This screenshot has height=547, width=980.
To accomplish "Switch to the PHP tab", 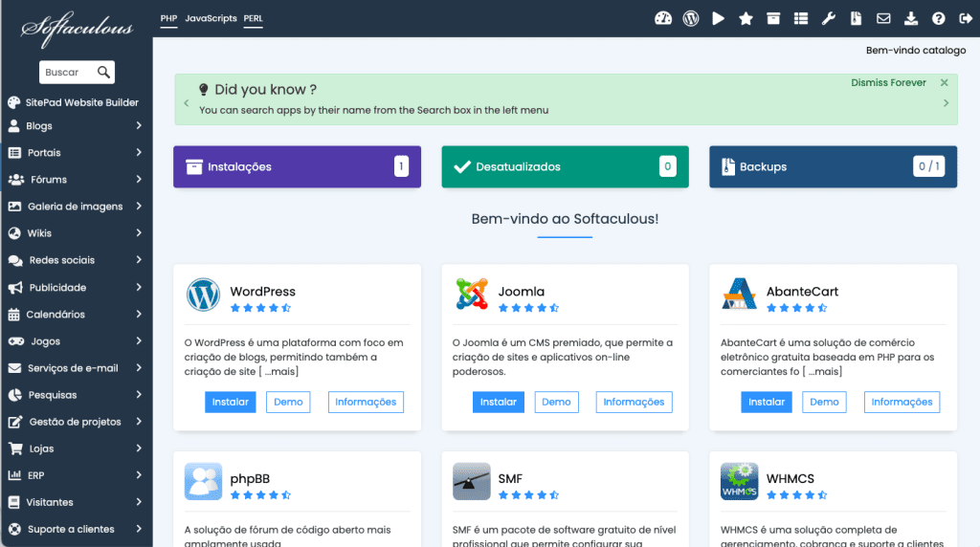I will (168, 18).
